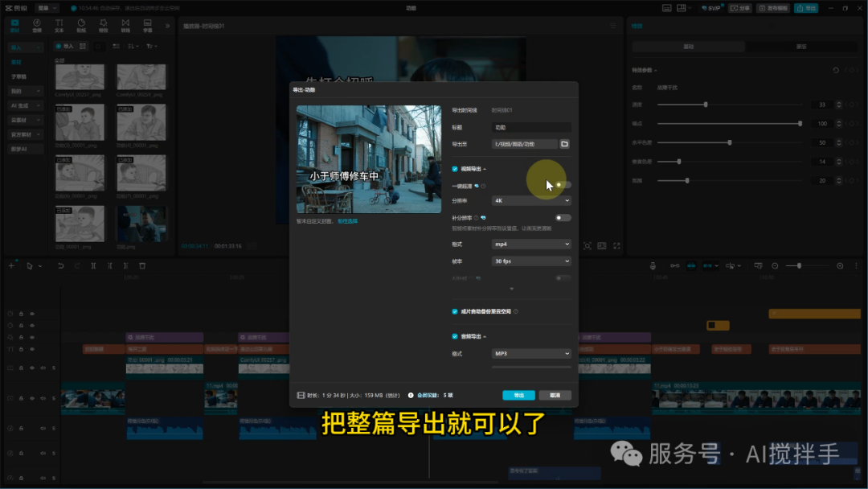This screenshot has width=868, height=489.
Task: Select the 贴纸 stickers tab
Action: point(81,26)
